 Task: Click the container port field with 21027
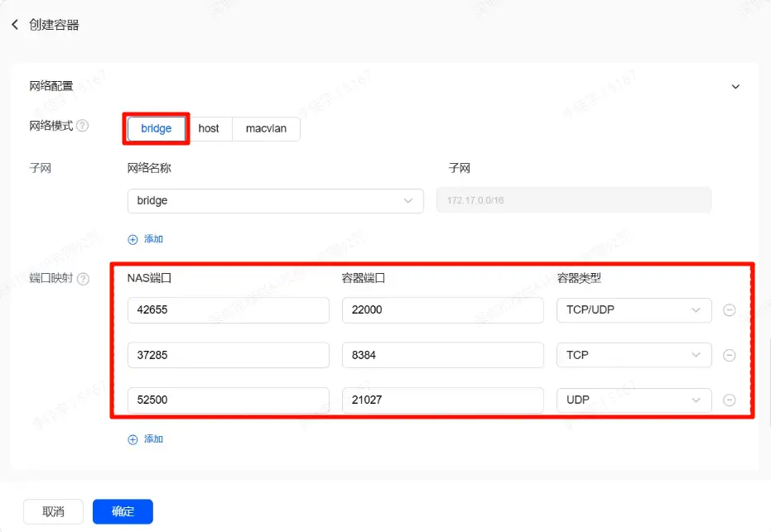click(442, 400)
